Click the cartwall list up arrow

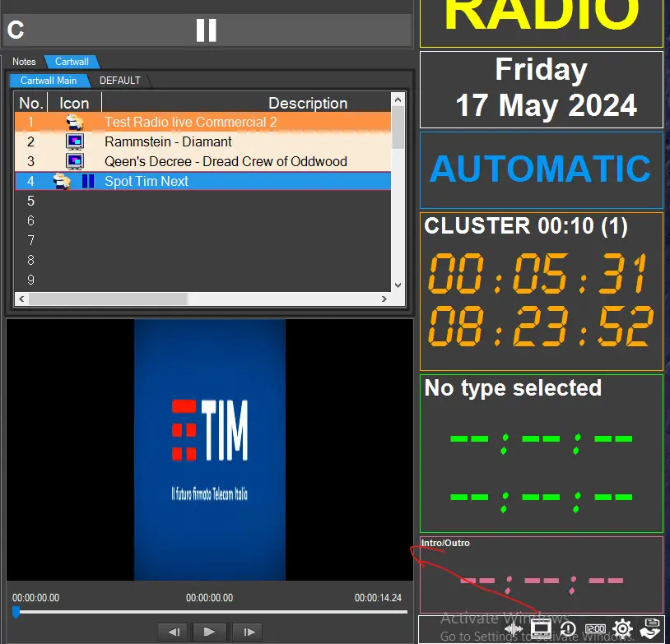398,100
